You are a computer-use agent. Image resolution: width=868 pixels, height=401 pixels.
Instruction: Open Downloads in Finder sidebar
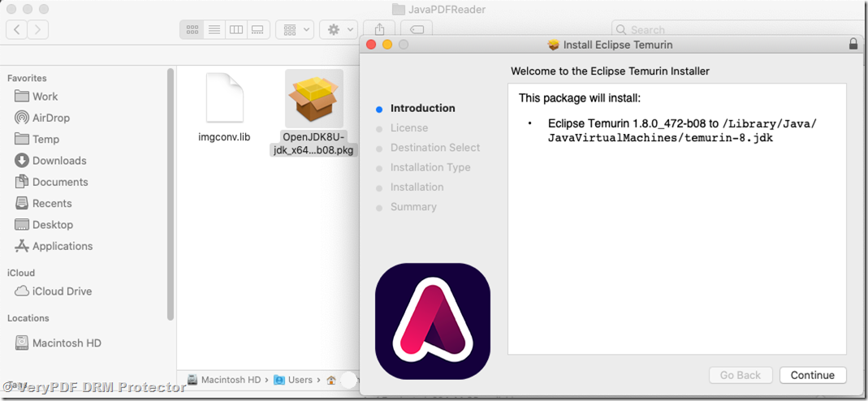click(51, 161)
